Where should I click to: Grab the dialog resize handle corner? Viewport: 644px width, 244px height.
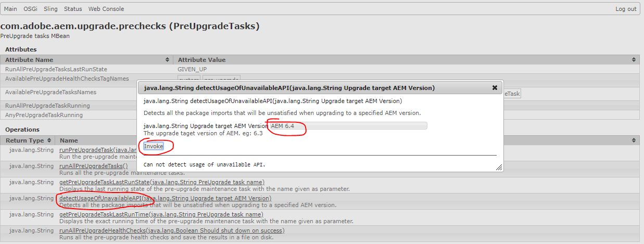point(499,168)
